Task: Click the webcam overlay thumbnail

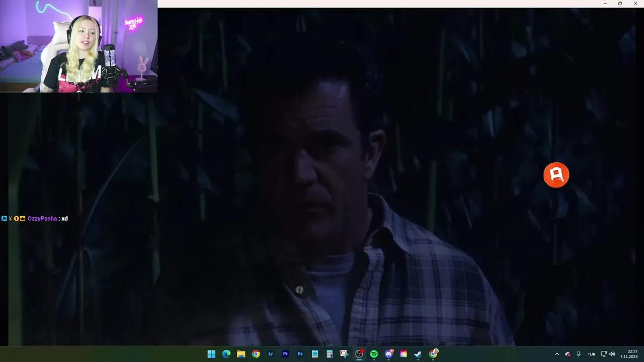Action: coord(79,46)
